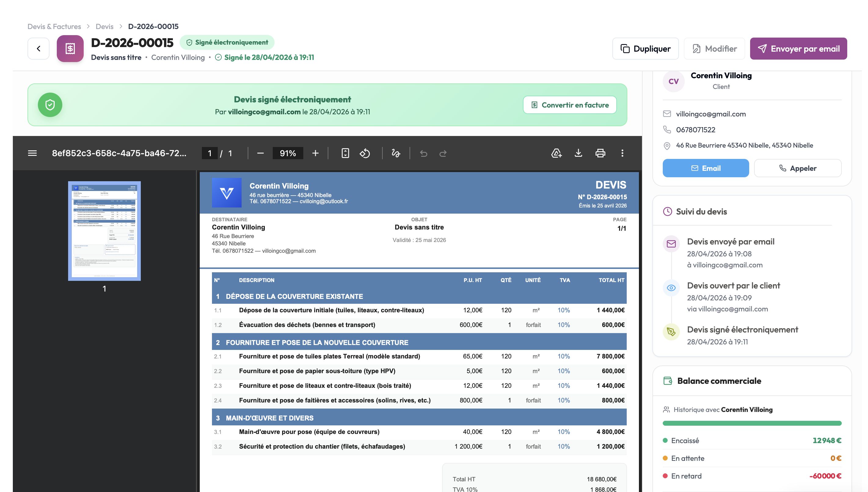Click the PDF file name 8ef852c3-658c-4a75...
The height and width of the screenshot is (492, 868).
click(x=119, y=153)
